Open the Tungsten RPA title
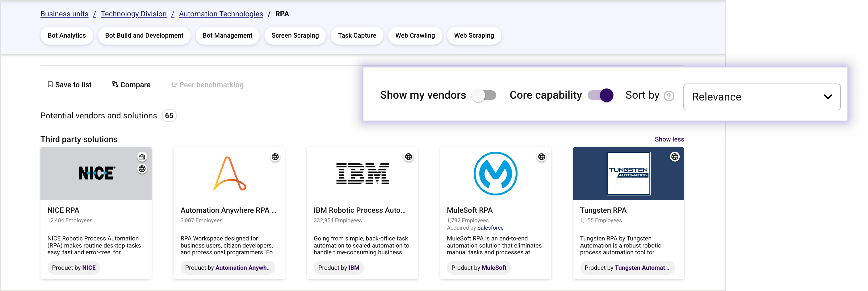The height and width of the screenshot is (291, 868). [x=603, y=210]
